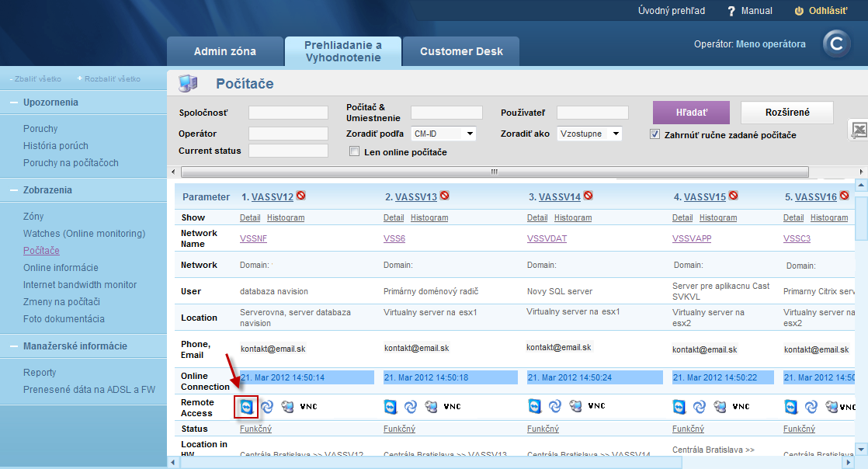868x469 pixels.
Task: Click the blue swirl remote icon for VASSV15
Action: (x=700, y=407)
